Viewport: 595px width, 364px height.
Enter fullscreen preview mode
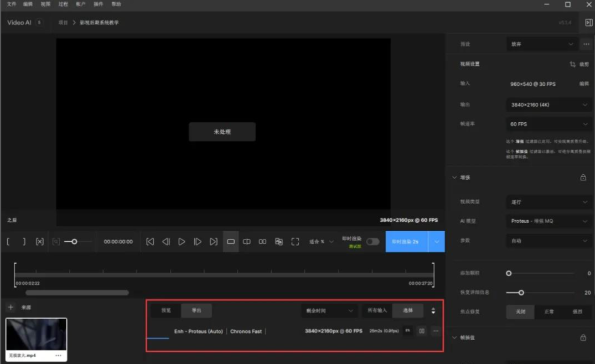(x=295, y=242)
